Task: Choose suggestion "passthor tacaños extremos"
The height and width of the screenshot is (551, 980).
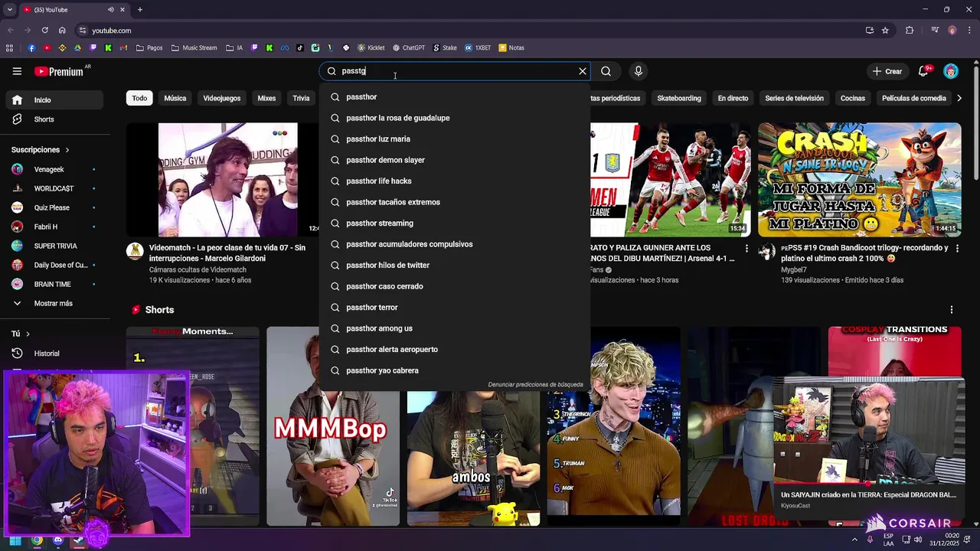Action: 454,202
